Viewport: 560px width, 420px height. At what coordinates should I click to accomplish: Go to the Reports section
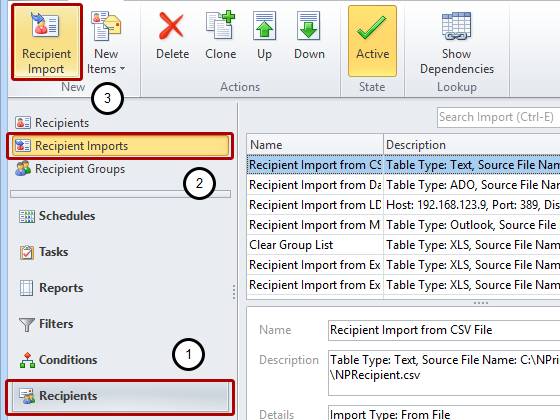click(x=51, y=288)
